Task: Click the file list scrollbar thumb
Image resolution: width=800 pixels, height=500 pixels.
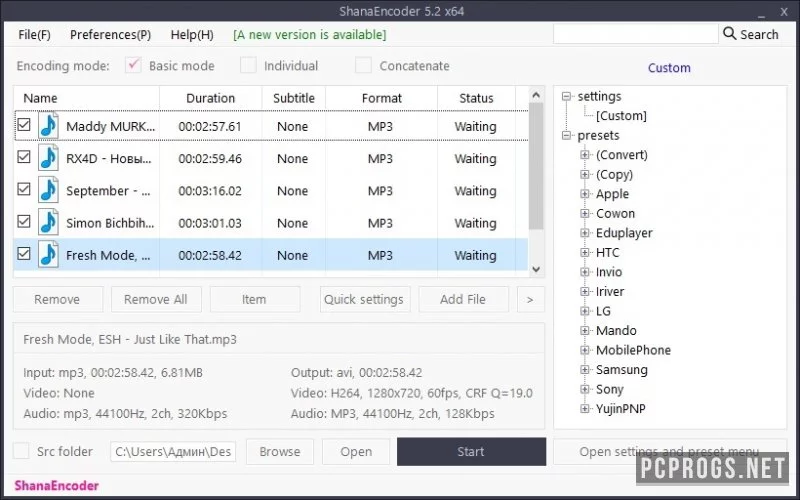Action: tap(536, 166)
